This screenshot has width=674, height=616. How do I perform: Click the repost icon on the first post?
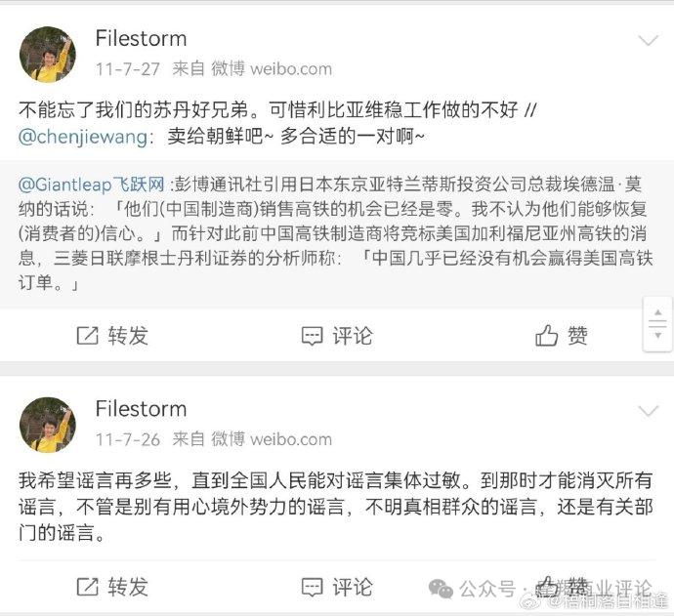(x=88, y=336)
